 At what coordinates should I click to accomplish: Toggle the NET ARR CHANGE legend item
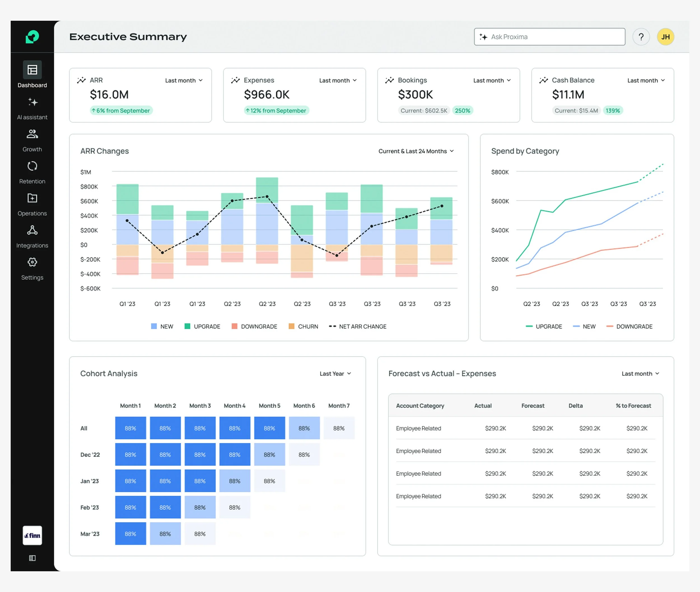coord(358,327)
